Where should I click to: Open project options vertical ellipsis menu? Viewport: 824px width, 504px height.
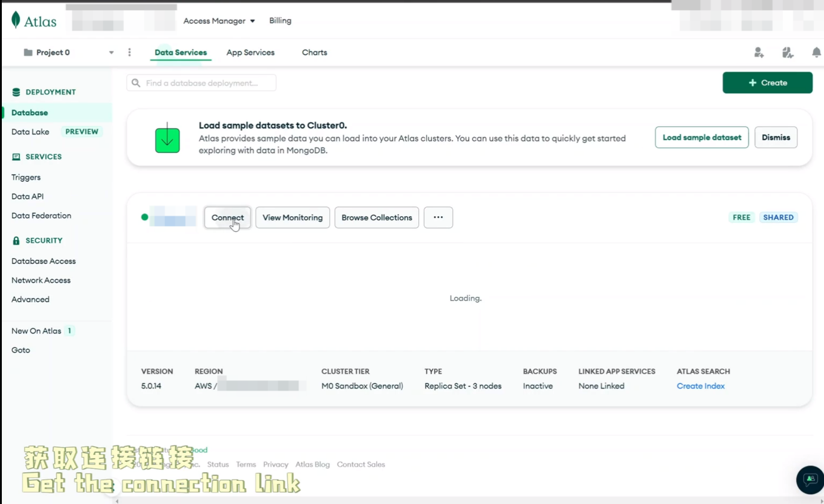click(x=130, y=52)
